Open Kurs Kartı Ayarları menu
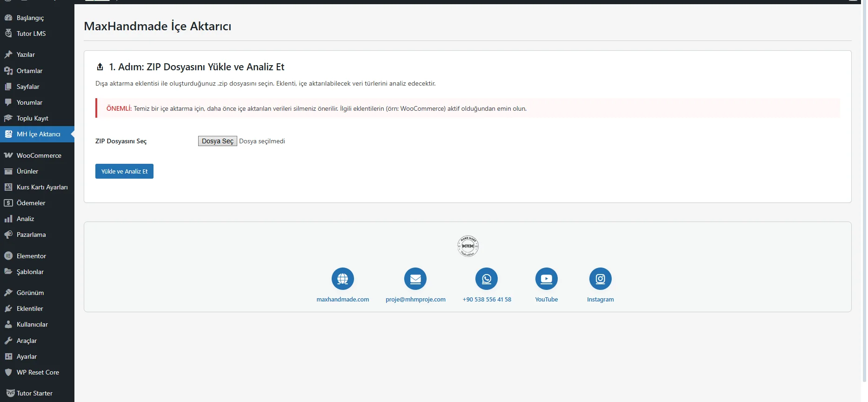The image size is (868, 402). point(37,187)
